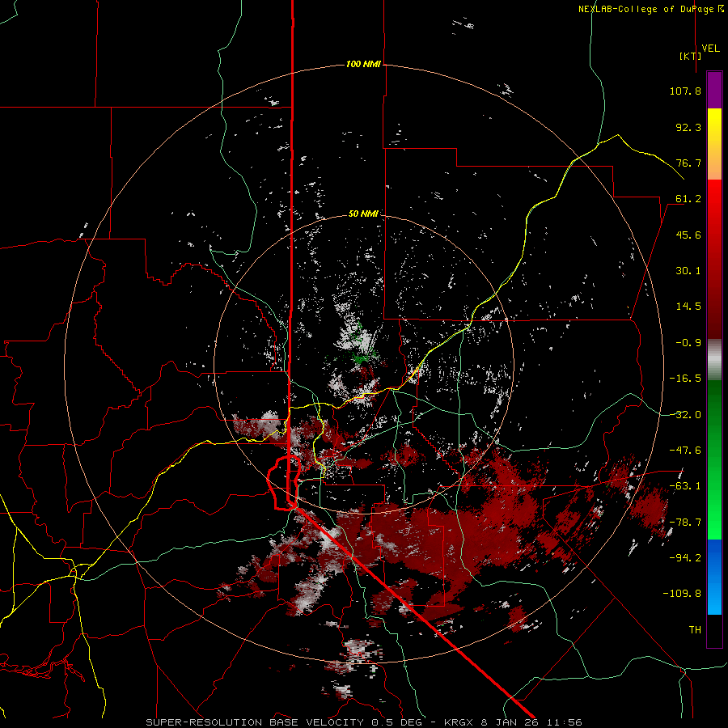Select the -94.2 scale label
This screenshot has height=728, width=728.
click(685, 558)
